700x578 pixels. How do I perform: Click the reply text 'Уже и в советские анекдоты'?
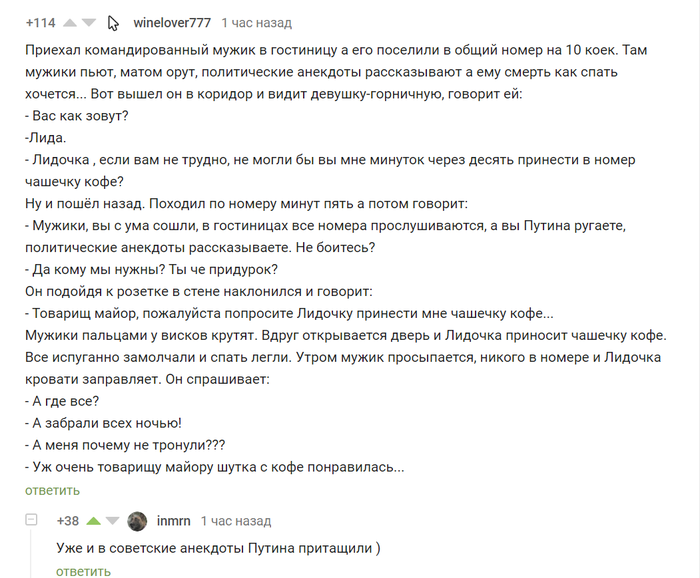click(x=220, y=548)
